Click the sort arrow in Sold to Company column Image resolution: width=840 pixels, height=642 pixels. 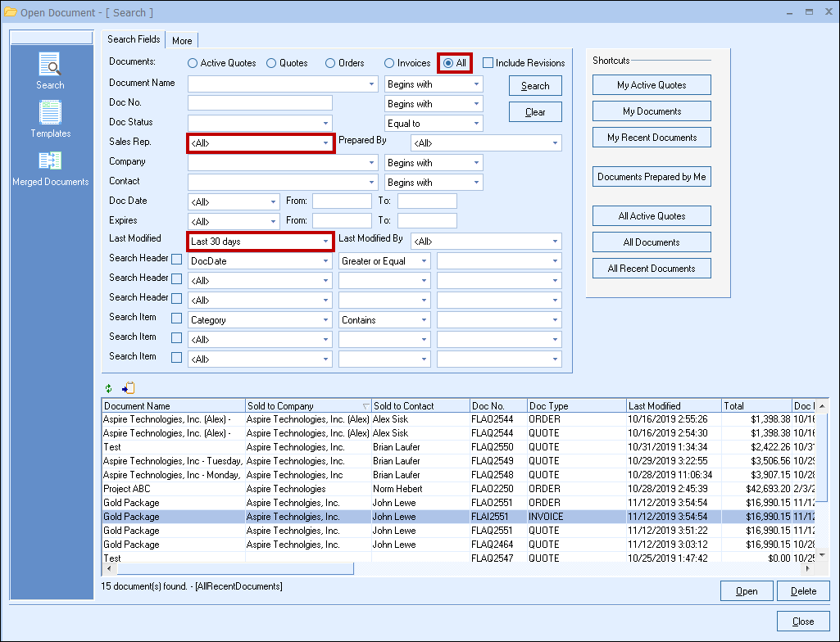(x=366, y=406)
